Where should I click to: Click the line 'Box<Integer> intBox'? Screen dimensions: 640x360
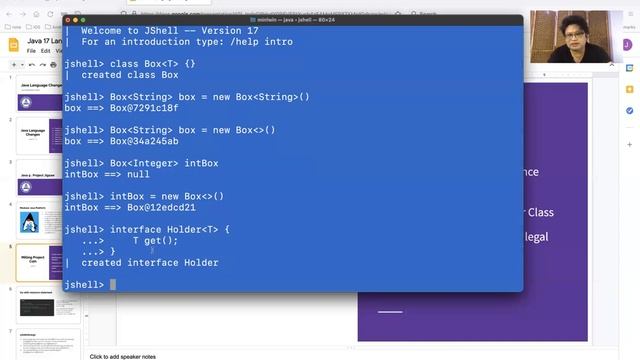tap(164, 163)
